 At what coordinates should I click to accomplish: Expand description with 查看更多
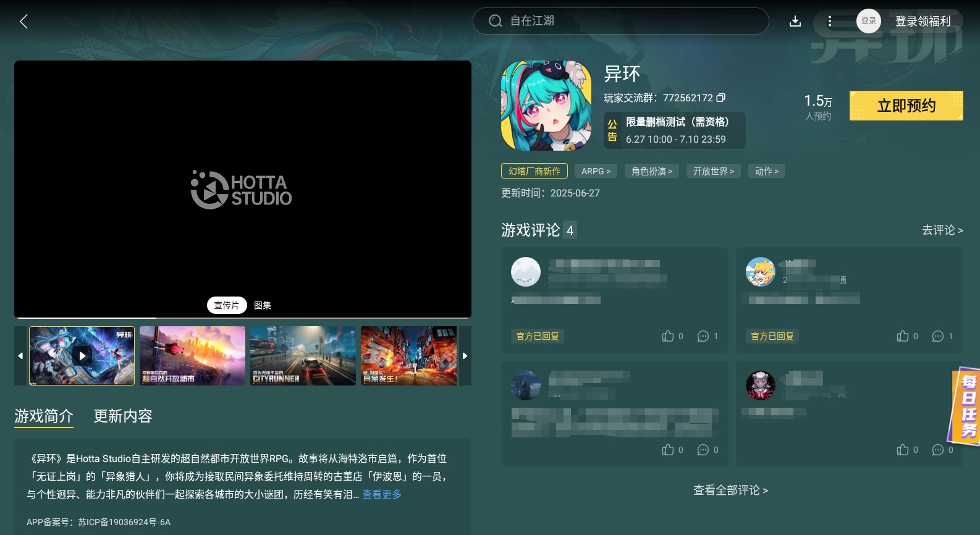pyautogui.click(x=382, y=494)
